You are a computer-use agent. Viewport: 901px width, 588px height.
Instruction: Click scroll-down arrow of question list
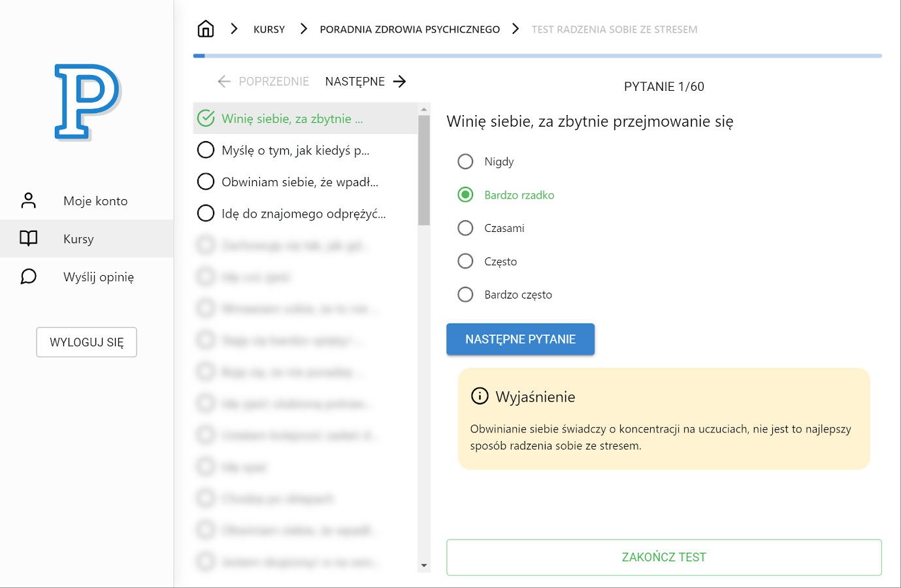[x=424, y=565]
